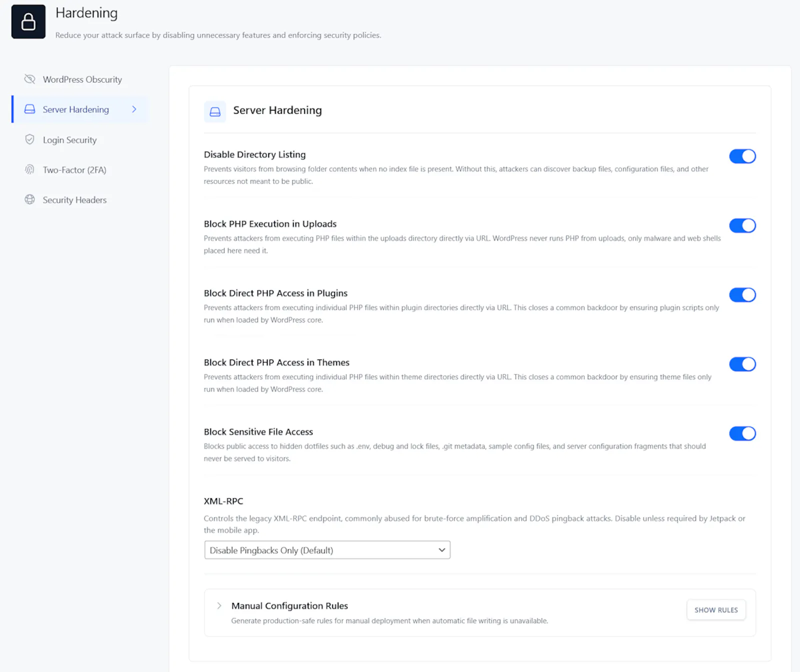The image size is (800, 672).
Task: Click the 'Prevents visitors from browsing folder contents' description
Action: point(456,175)
